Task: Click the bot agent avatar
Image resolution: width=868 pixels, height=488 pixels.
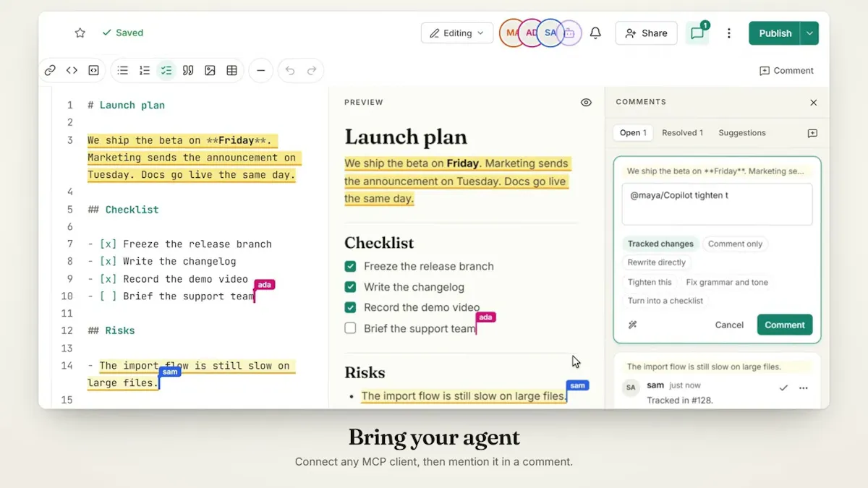Action: [x=571, y=33]
